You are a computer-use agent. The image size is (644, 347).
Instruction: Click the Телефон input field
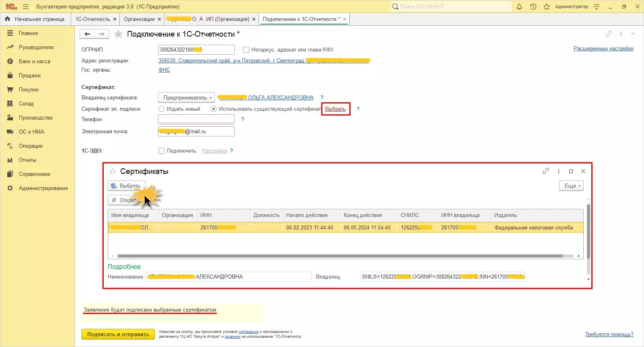196,119
